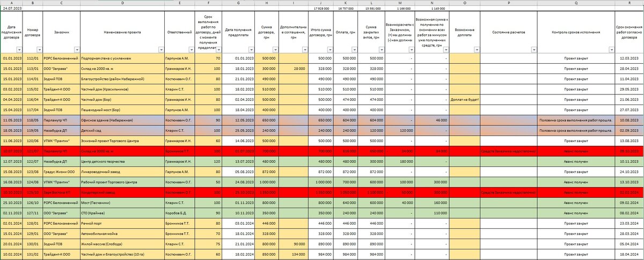Select Незабудка ДП cell in Детский сад row
The image size is (644, 260).
tap(62, 130)
